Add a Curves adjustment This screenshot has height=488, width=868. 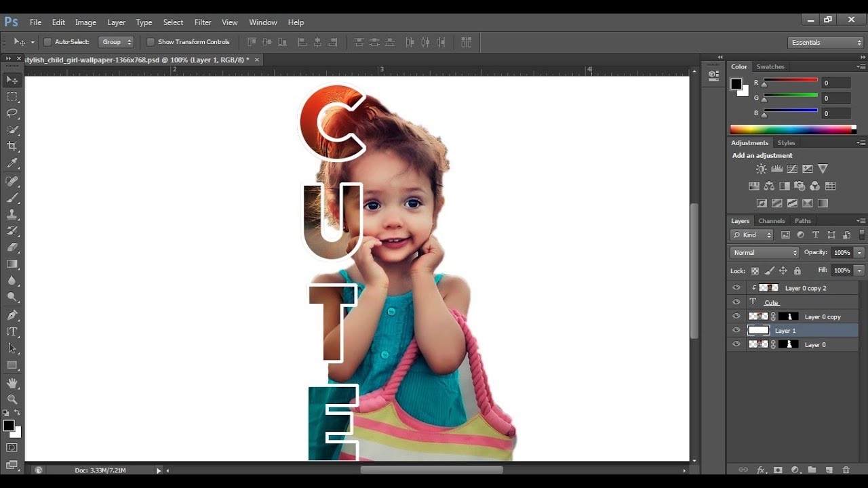pyautogui.click(x=792, y=169)
